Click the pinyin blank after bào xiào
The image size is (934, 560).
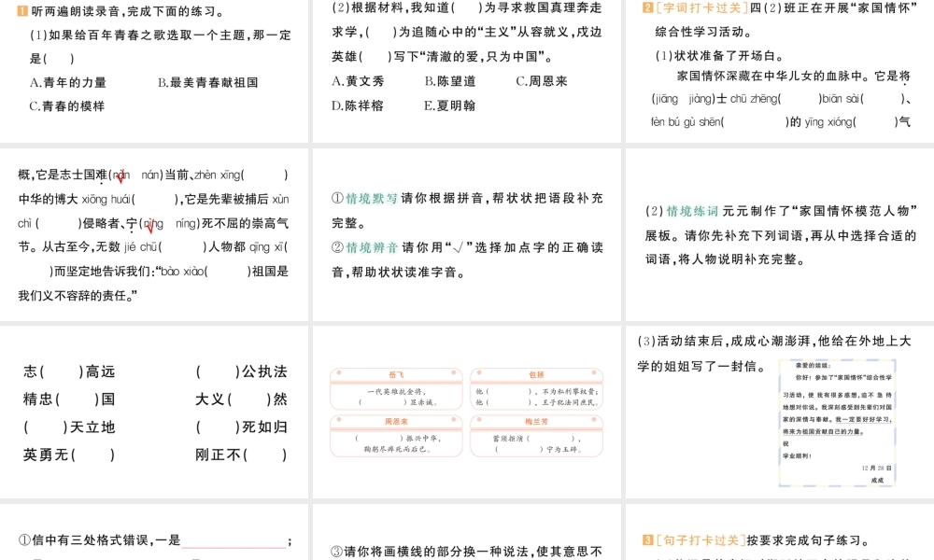click(228, 272)
